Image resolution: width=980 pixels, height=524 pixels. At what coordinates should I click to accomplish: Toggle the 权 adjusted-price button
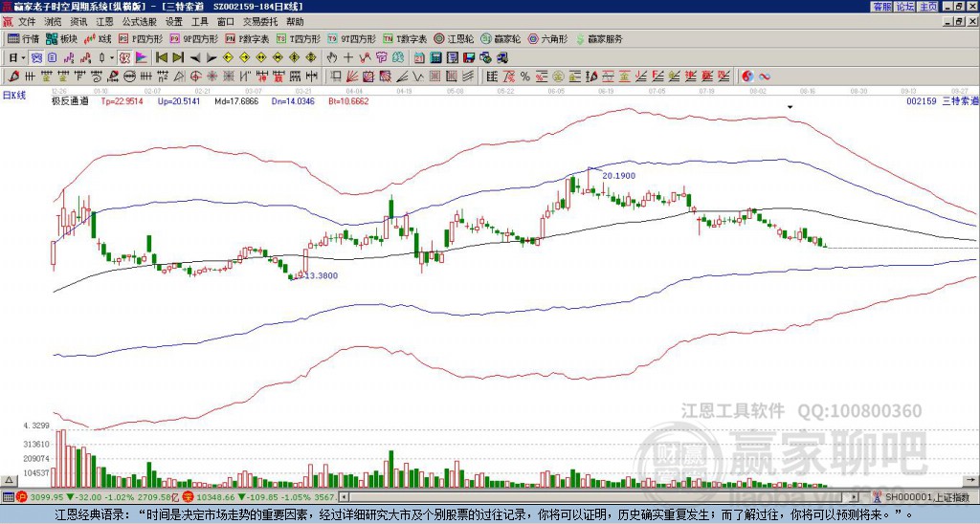124,57
